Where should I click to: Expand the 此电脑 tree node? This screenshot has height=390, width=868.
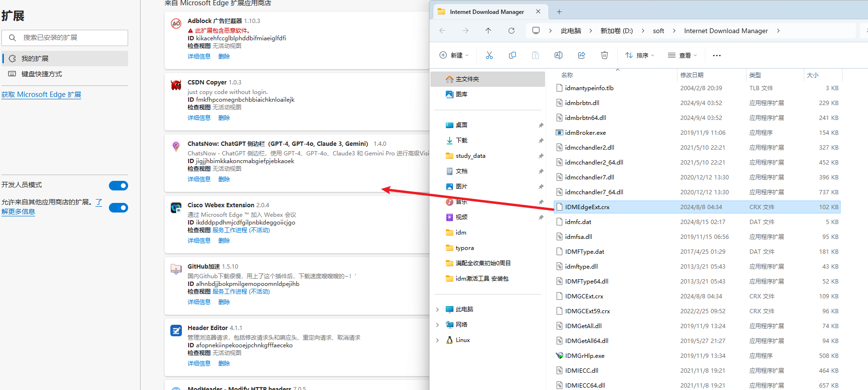[437, 309]
